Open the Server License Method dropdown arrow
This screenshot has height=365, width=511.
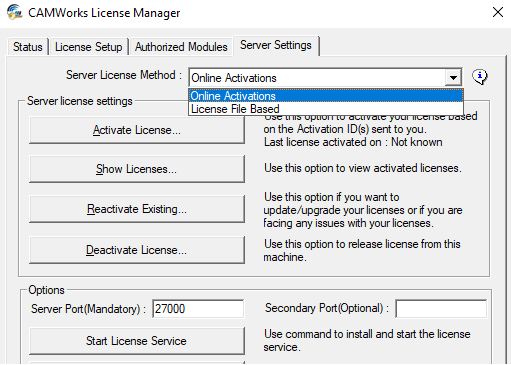[453, 78]
